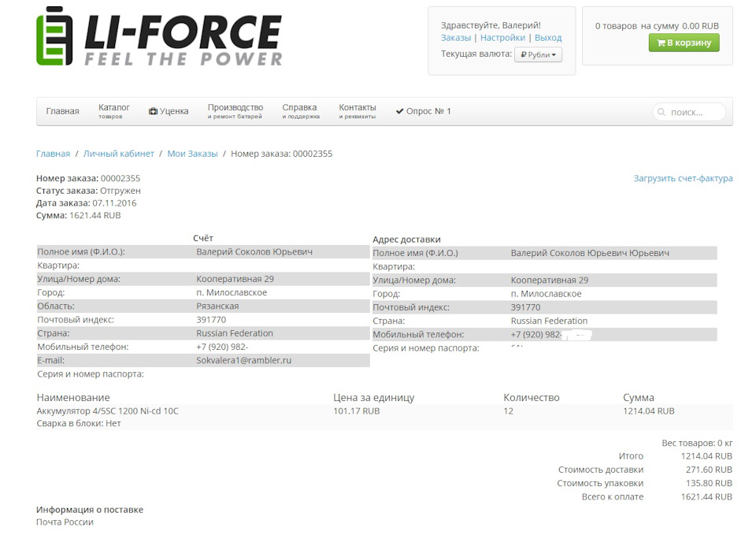This screenshot has width=756, height=535.
Task: Open the Настройки account link
Action: pyautogui.click(x=502, y=38)
